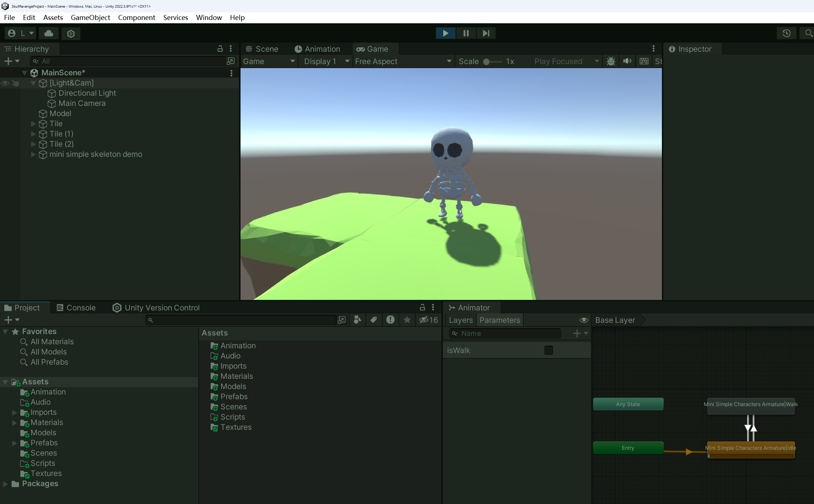Open Hierarchy panel options menu

[231, 48]
